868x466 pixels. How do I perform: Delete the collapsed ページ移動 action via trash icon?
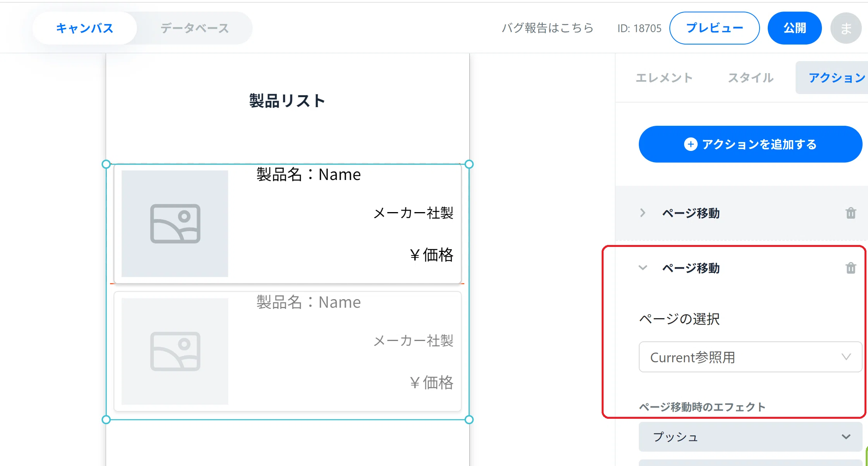click(851, 213)
